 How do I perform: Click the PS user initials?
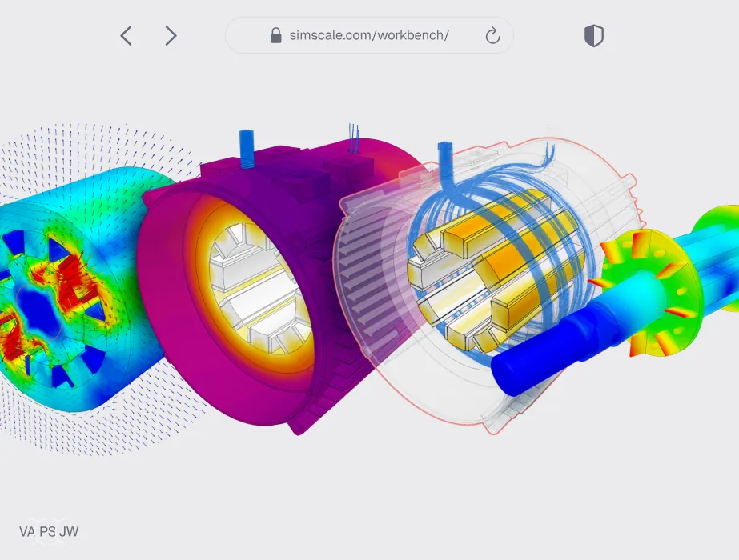pos(47,532)
